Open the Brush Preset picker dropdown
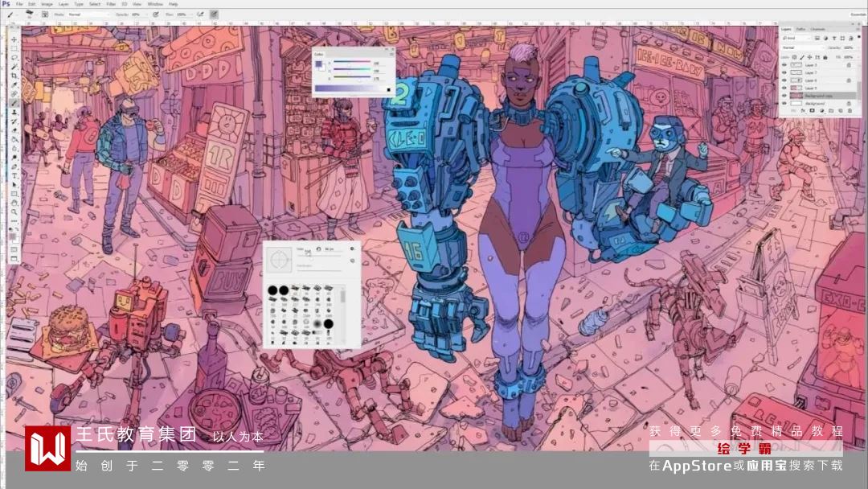The image size is (868, 489). pos(32,14)
